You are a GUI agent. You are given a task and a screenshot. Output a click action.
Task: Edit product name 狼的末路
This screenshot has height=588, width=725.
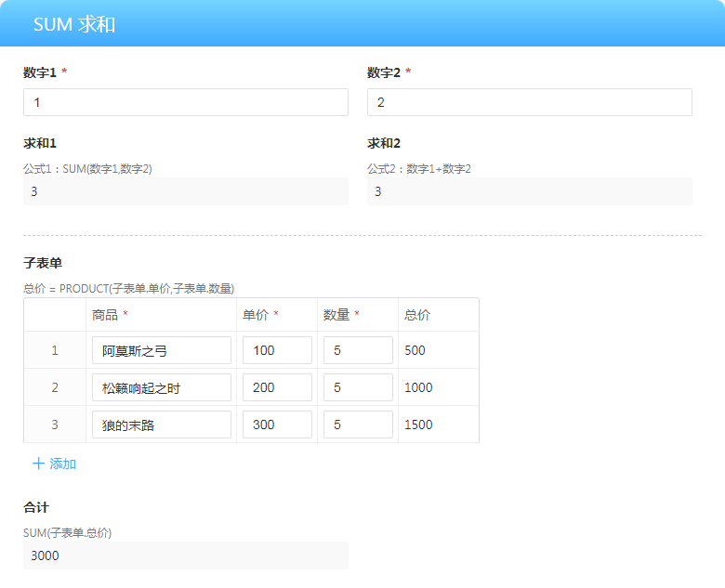click(161, 425)
